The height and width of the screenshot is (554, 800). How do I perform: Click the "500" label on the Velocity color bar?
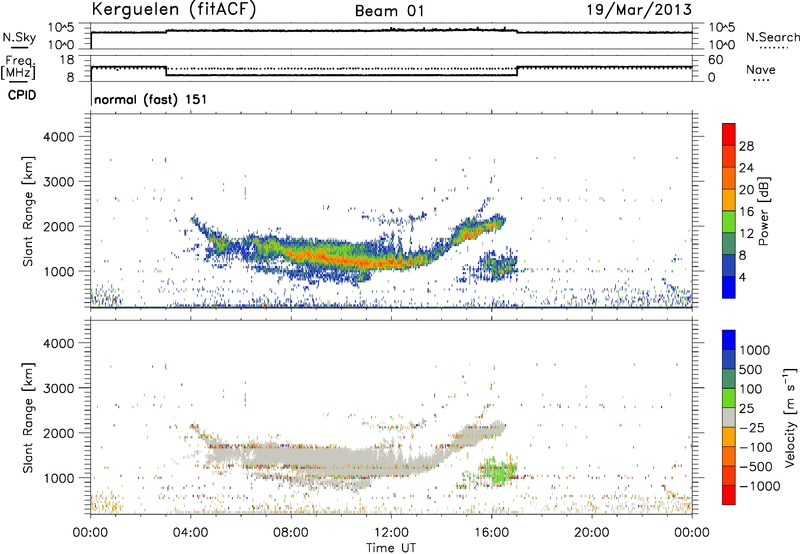point(751,370)
